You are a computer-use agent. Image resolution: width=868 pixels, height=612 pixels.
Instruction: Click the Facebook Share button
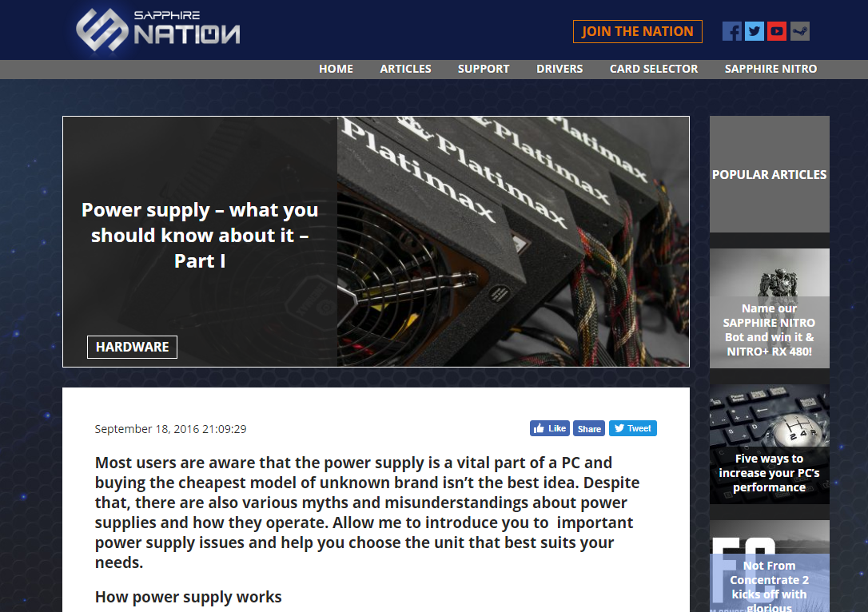589,428
